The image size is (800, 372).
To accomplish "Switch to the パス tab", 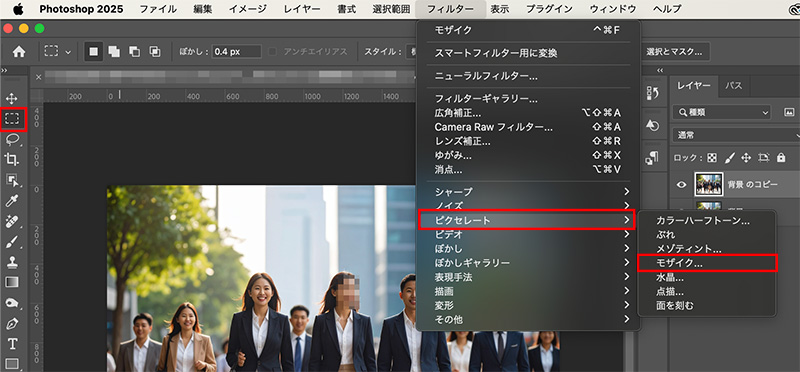I will point(733,86).
